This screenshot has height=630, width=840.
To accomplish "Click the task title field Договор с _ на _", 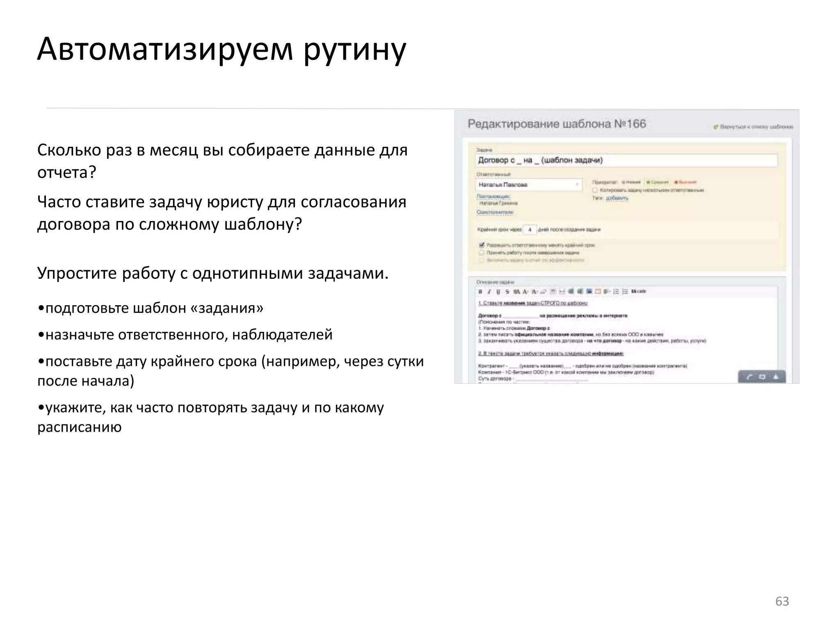I will [626, 160].
